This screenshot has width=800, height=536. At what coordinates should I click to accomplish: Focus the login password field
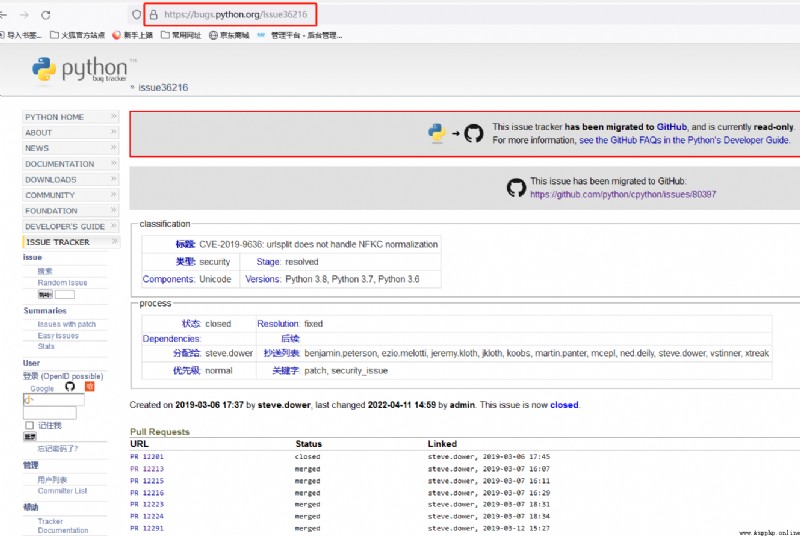pos(49,413)
